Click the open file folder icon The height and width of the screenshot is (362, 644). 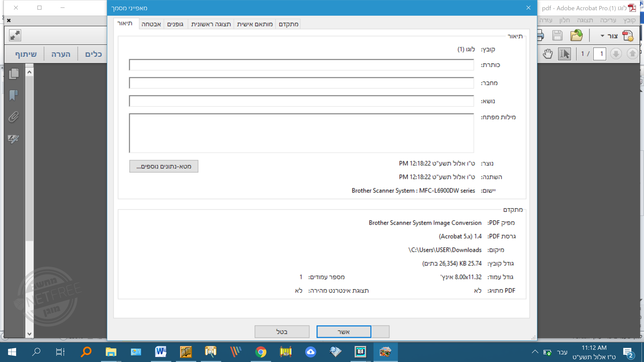tap(576, 35)
